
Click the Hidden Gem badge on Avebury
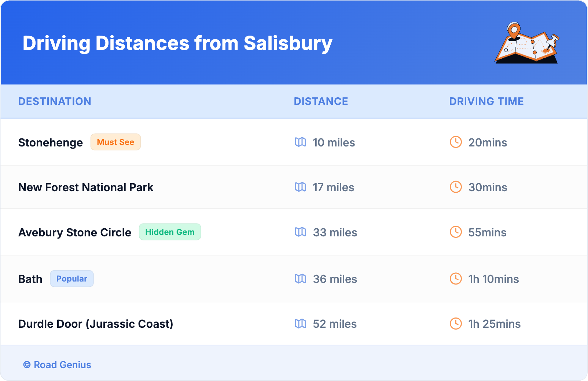[x=170, y=232]
